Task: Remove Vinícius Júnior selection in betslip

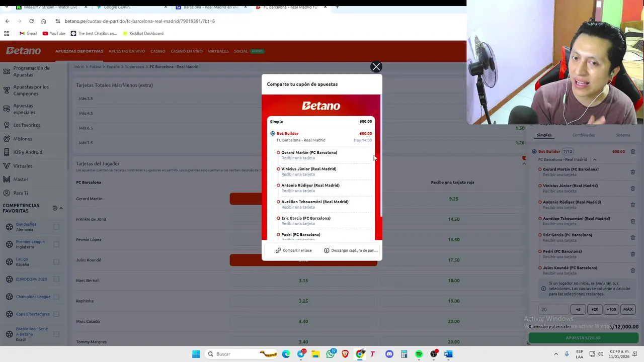Action: click(632, 189)
